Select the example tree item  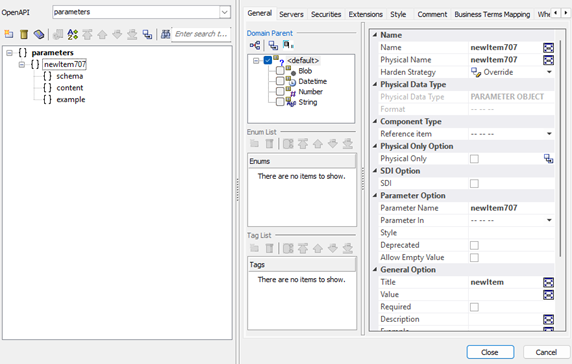click(71, 100)
